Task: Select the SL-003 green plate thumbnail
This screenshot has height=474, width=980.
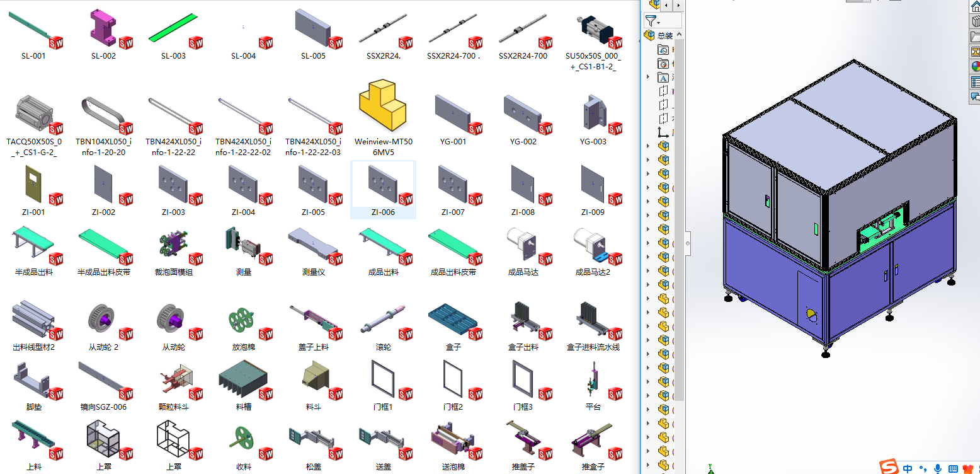Action: [173, 28]
